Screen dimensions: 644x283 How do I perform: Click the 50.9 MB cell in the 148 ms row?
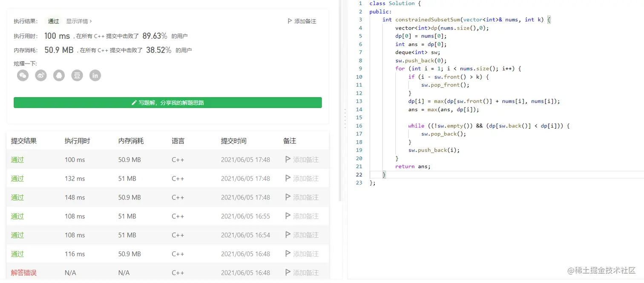129,197
